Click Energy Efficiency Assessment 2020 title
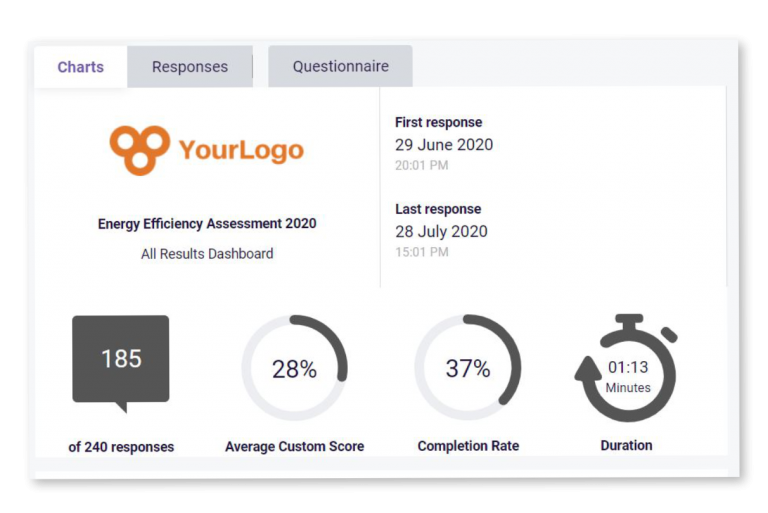 coord(207,224)
